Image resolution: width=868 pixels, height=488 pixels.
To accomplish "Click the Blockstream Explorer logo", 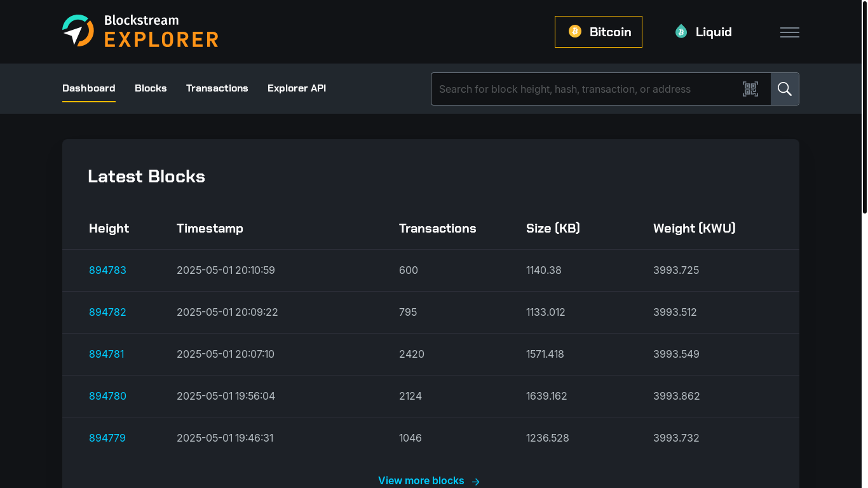I will 140,31.
